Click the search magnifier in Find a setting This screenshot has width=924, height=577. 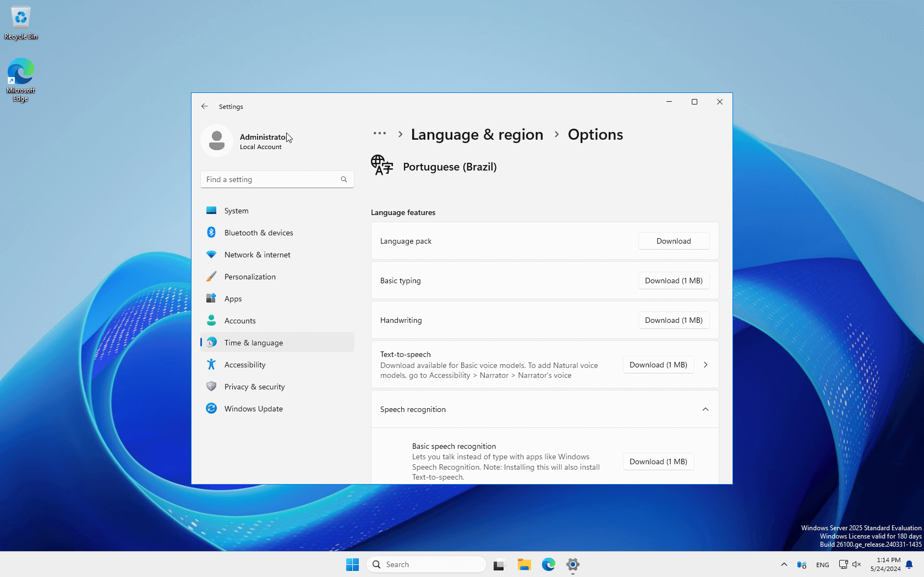pyautogui.click(x=344, y=179)
